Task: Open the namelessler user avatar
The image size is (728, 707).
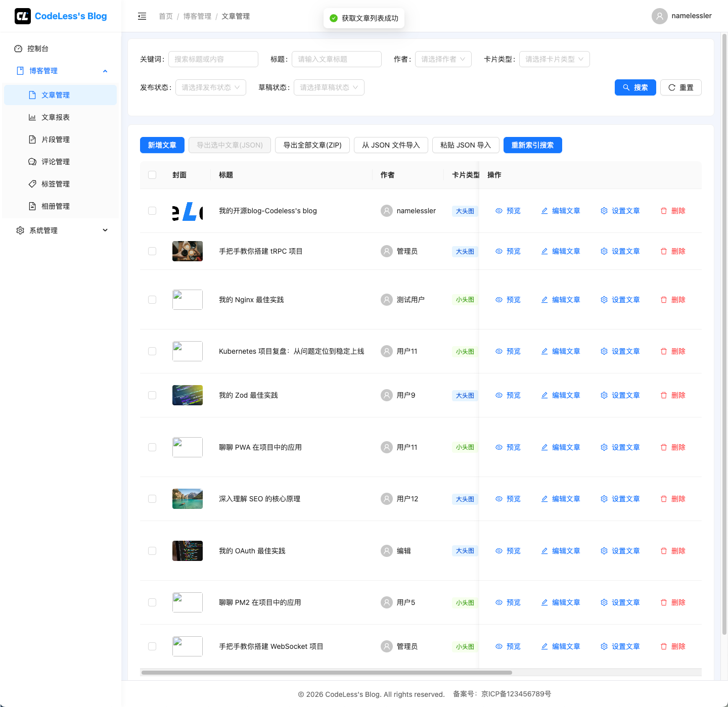Action: pos(659,16)
